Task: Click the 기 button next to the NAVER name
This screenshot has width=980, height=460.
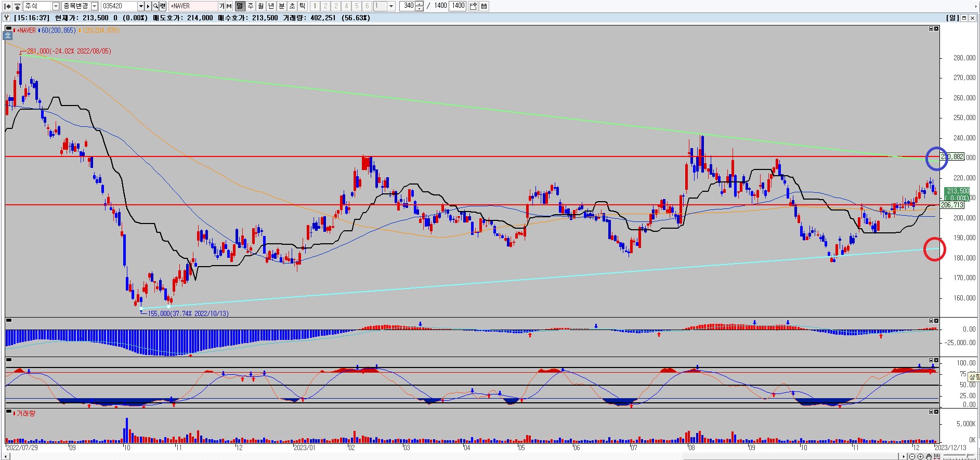Action: pos(221,6)
